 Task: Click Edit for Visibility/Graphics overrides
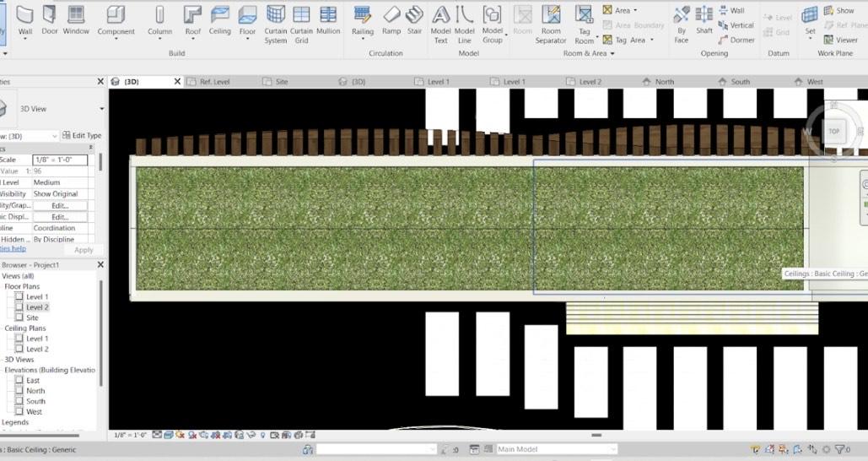point(60,205)
